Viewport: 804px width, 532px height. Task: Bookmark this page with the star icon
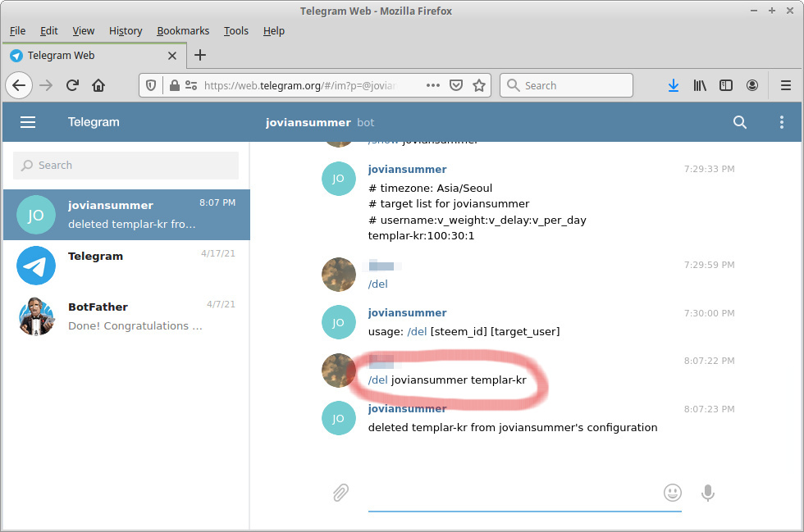[479, 85]
